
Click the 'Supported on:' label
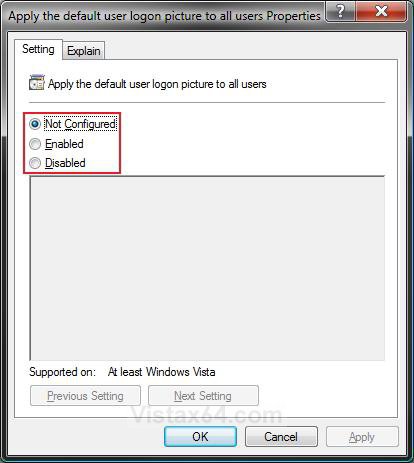tap(62, 372)
